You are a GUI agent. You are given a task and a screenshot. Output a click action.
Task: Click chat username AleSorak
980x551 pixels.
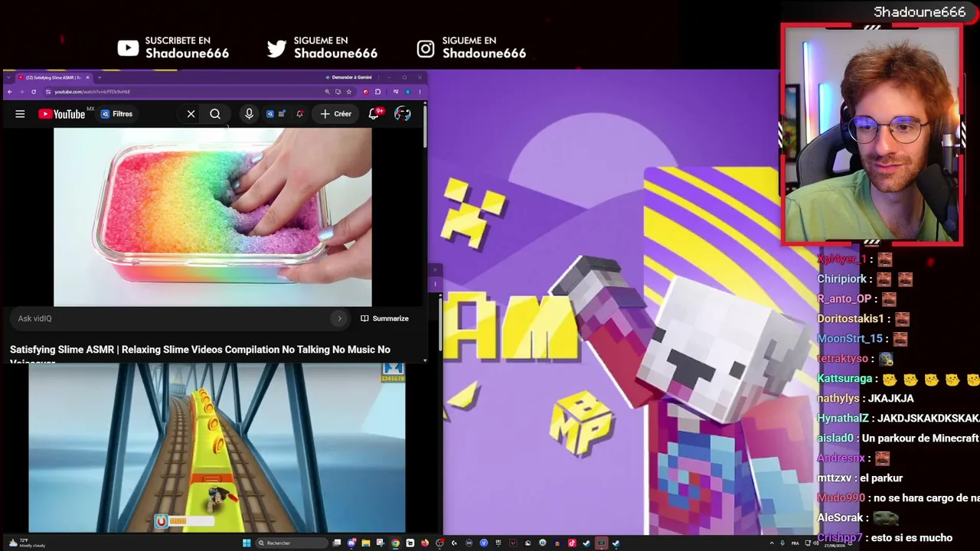click(841, 518)
